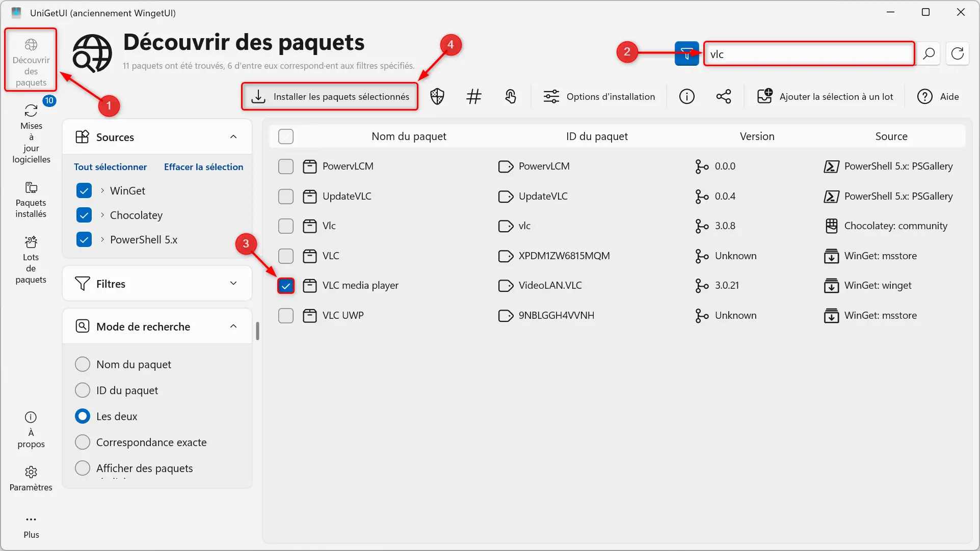Viewport: 980px width, 551px height.
Task: Click package icon of VLC media player
Action: pos(310,286)
